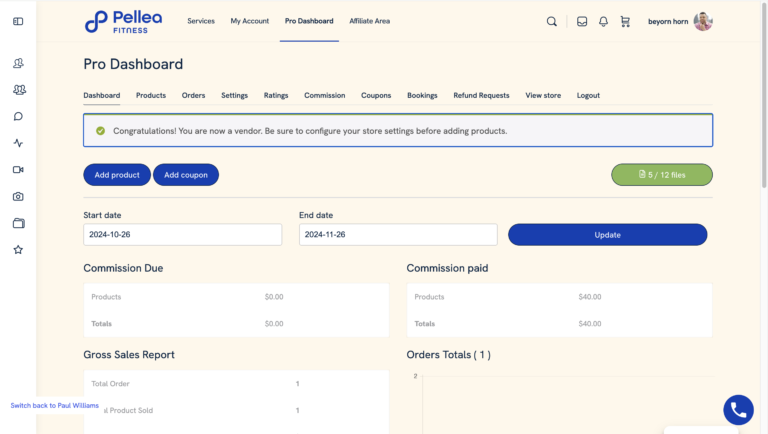Click the Update button
Viewport: 768px width, 434px height.
[607, 235]
